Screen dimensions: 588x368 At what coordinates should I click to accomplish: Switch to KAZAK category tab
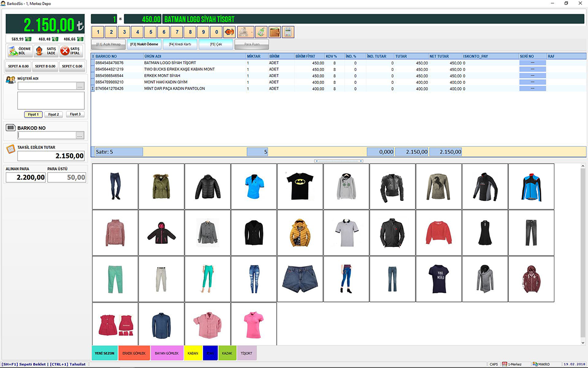(227, 353)
